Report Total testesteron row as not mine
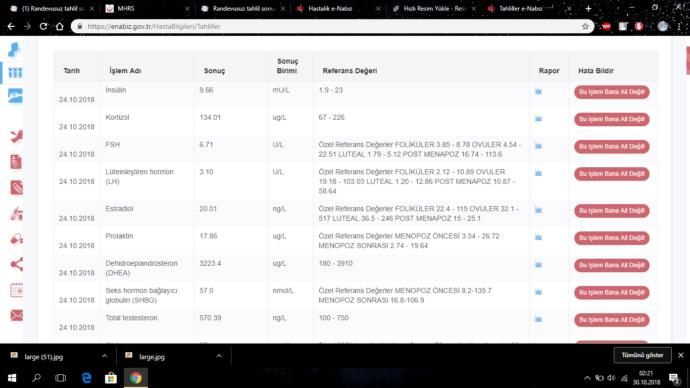This screenshot has width=690, height=388. [x=611, y=320]
